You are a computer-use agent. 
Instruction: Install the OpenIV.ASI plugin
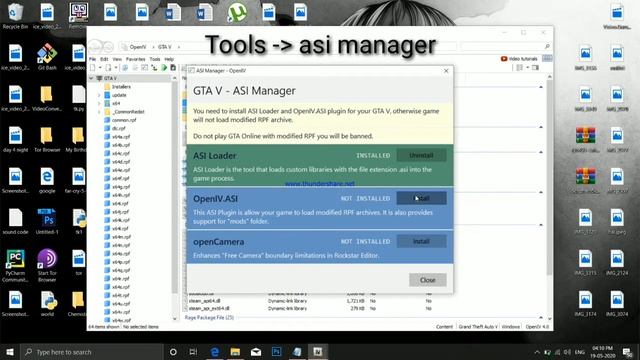[x=421, y=198]
